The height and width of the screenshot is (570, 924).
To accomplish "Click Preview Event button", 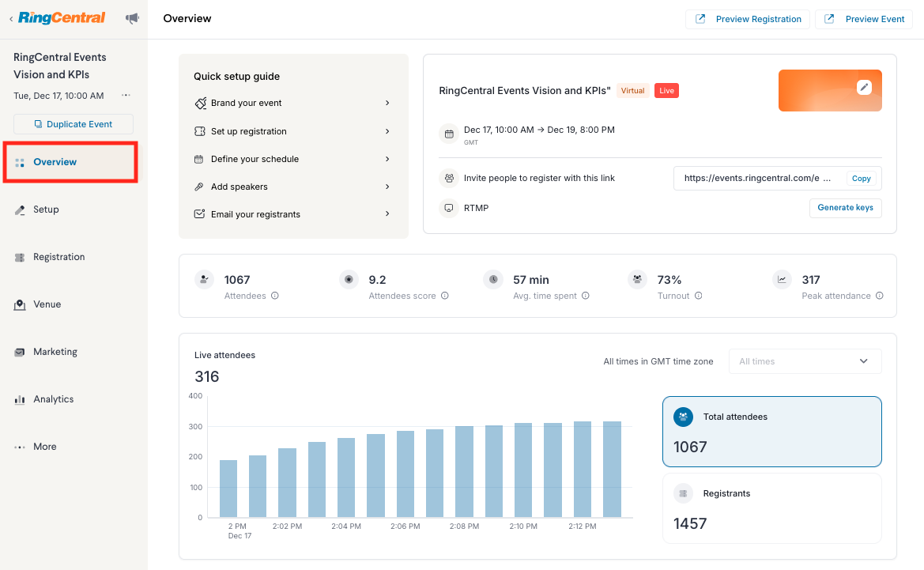I will [864, 19].
